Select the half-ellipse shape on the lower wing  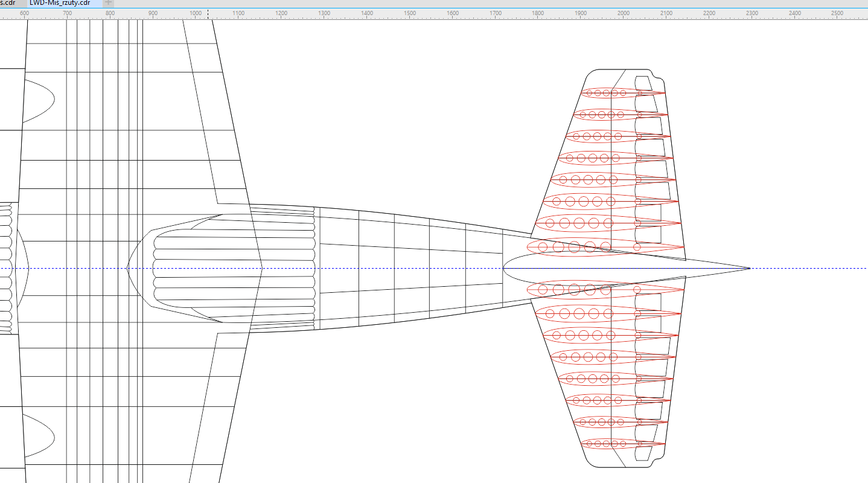pos(39,437)
